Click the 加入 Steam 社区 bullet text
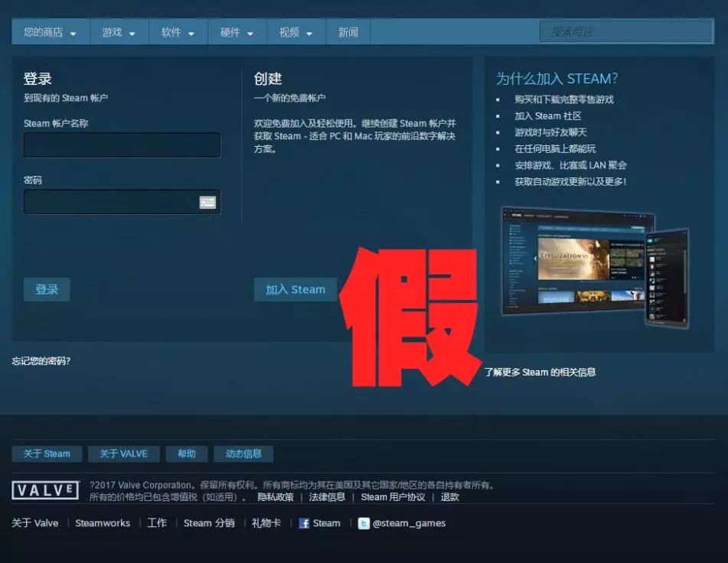The image size is (728, 563). (x=548, y=116)
